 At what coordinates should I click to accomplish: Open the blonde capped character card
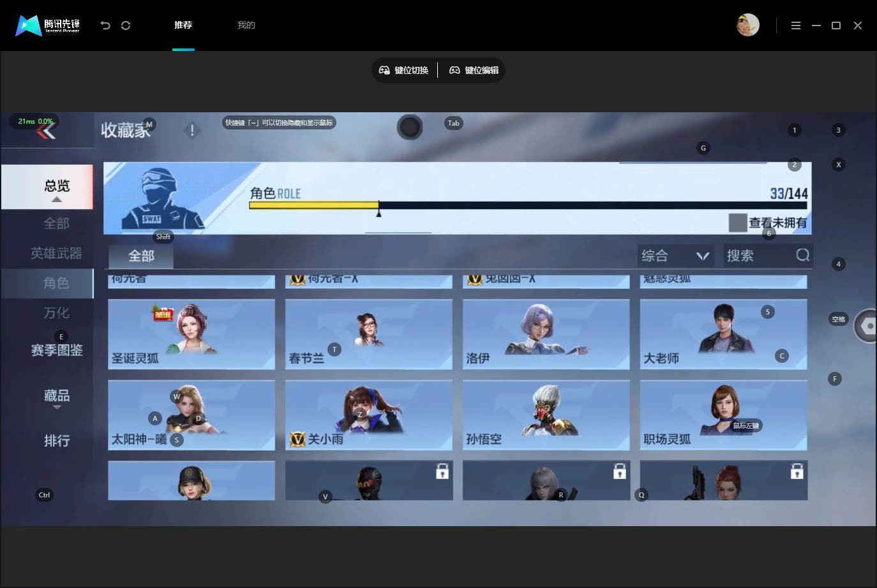pos(191,480)
